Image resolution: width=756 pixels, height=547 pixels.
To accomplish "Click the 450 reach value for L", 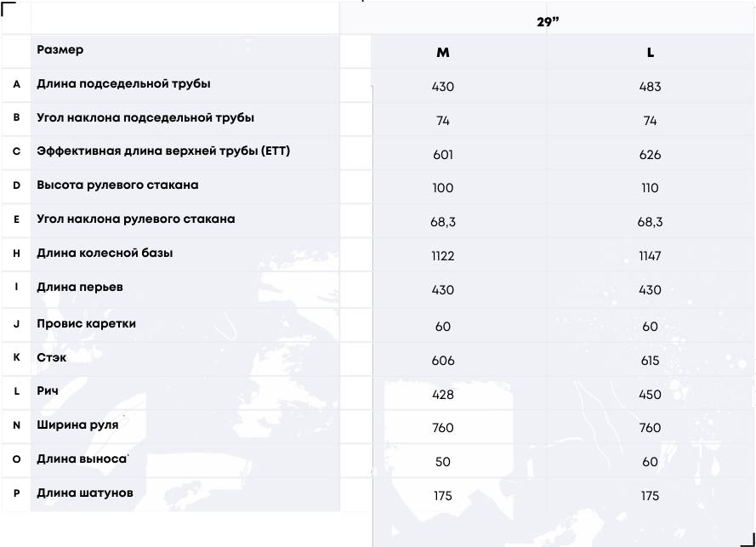I will [x=650, y=395].
